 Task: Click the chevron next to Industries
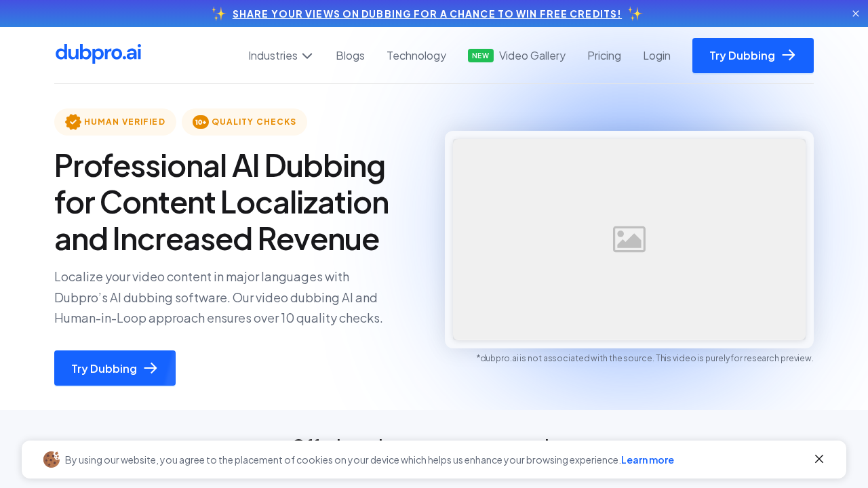coord(307,56)
